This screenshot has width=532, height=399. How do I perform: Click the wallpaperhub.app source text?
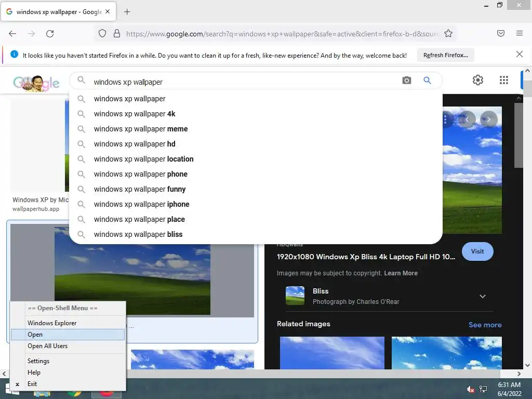[36, 209]
